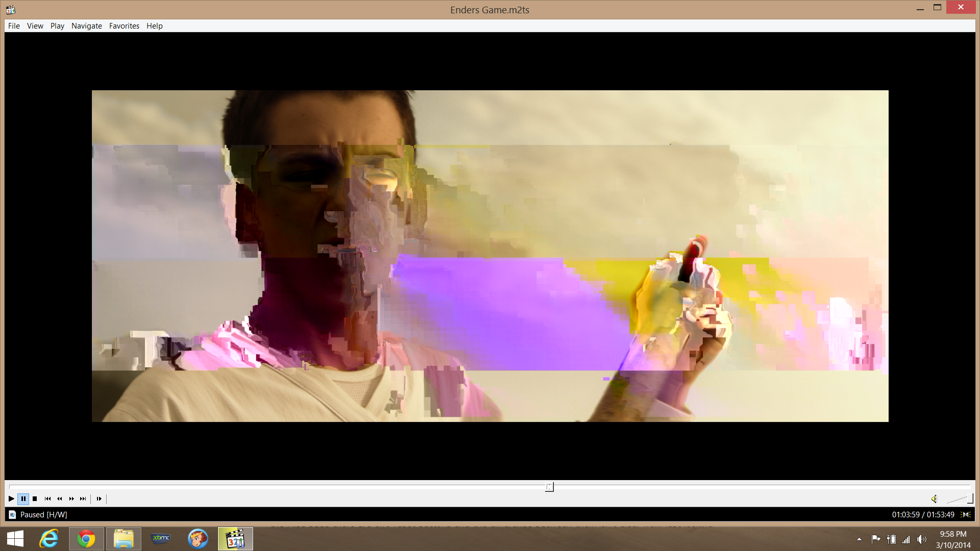Stop playback with the Stop button
This screenshot has height=551, width=980.
35,498
